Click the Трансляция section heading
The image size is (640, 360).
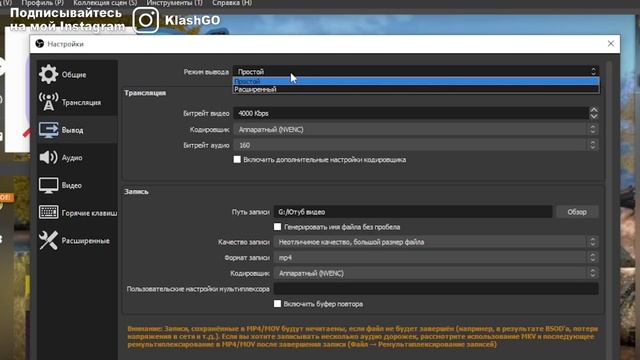coord(145,93)
